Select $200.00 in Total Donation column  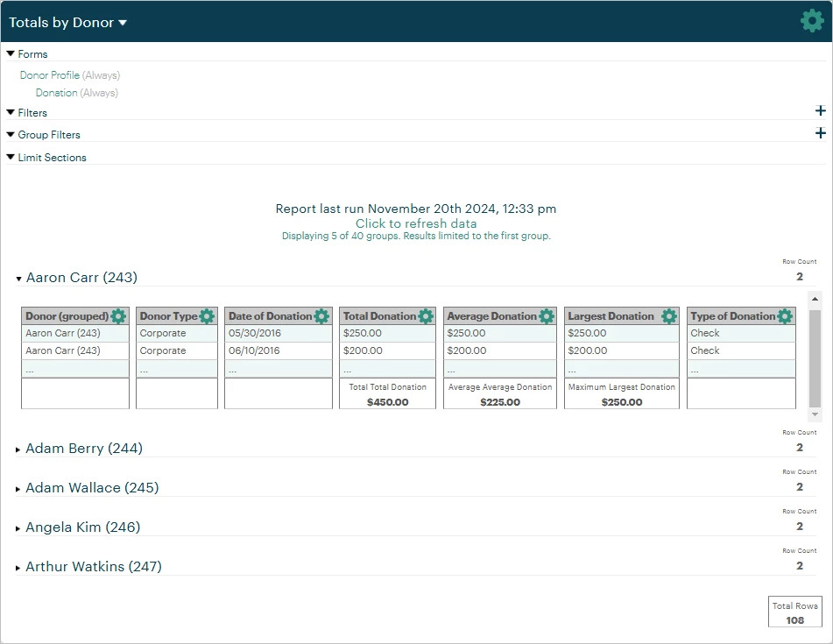(x=387, y=350)
